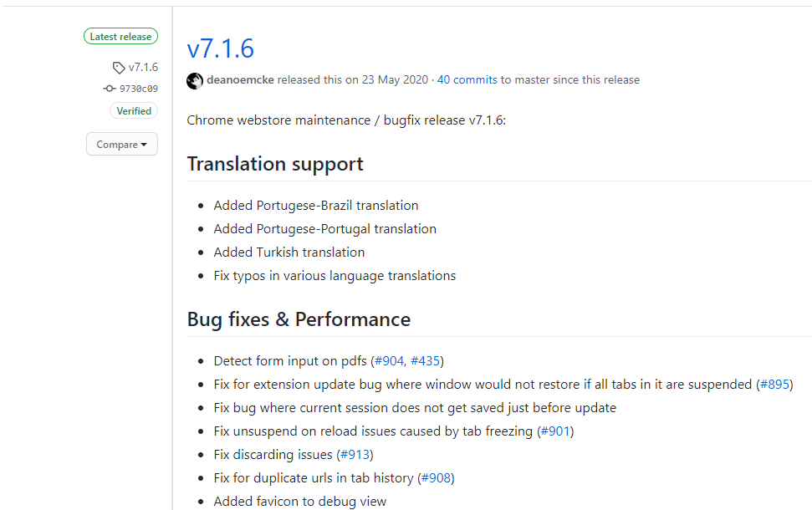
Task: Click the tag icon beside v7.1.6
Action: click(x=119, y=68)
